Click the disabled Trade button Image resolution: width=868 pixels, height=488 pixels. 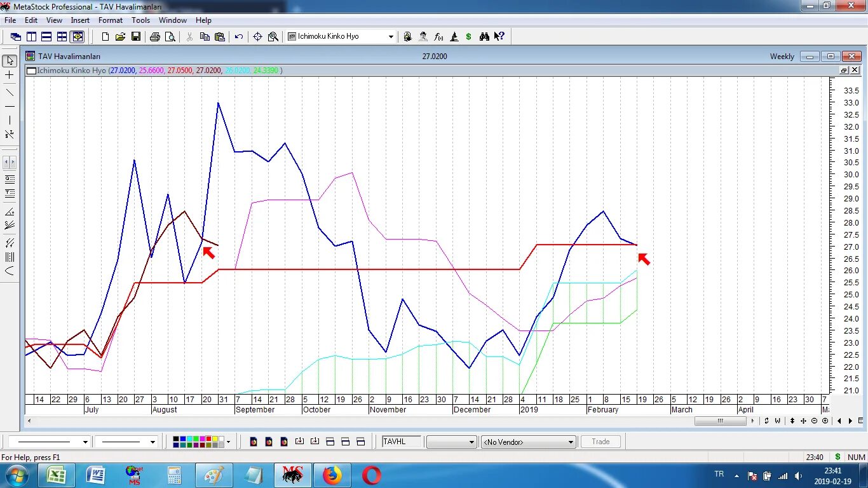tap(600, 442)
